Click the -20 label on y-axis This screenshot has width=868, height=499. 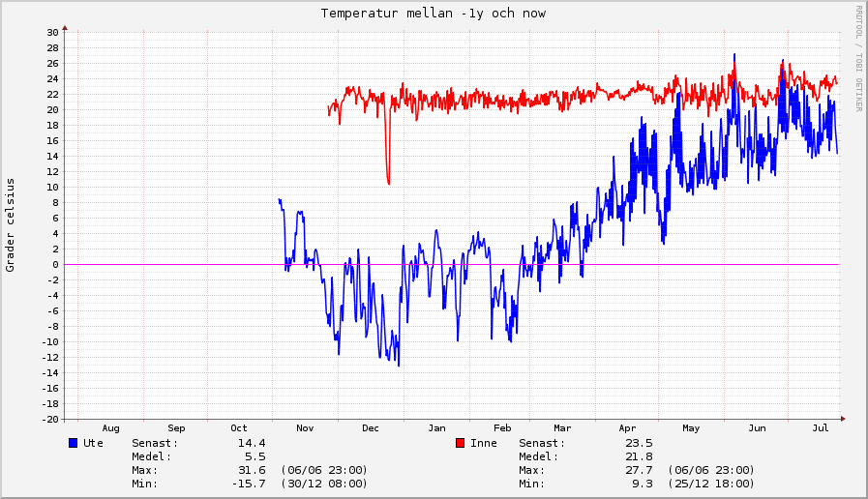coord(50,419)
